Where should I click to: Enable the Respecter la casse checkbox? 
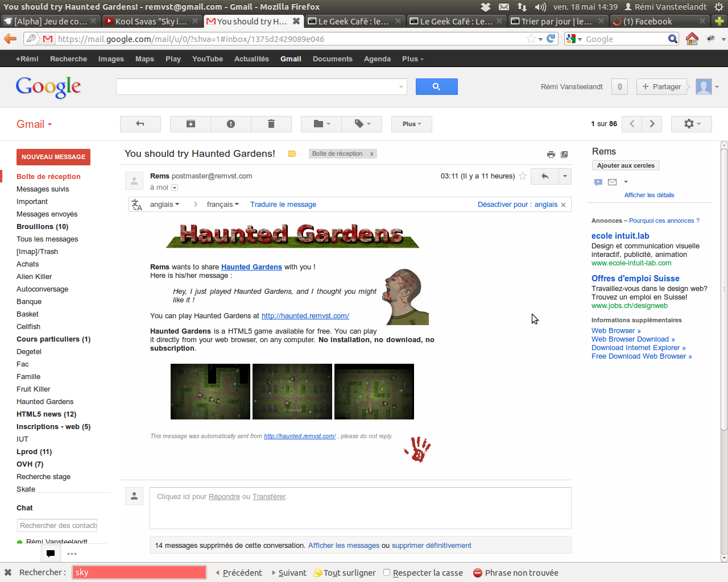tap(387, 572)
